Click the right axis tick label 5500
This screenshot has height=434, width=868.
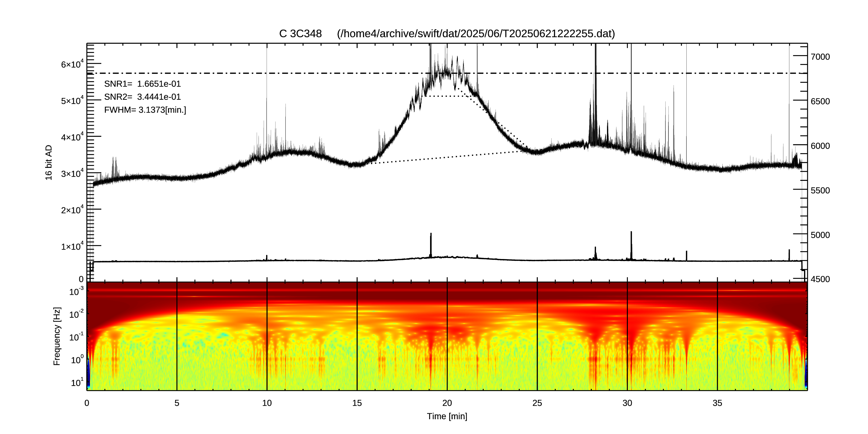point(820,190)
